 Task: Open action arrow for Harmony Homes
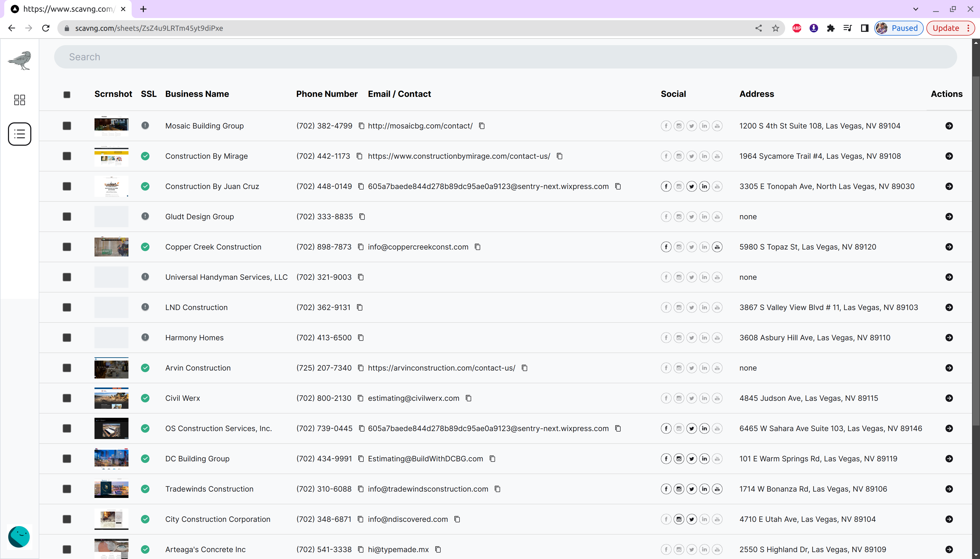[949, 337]
